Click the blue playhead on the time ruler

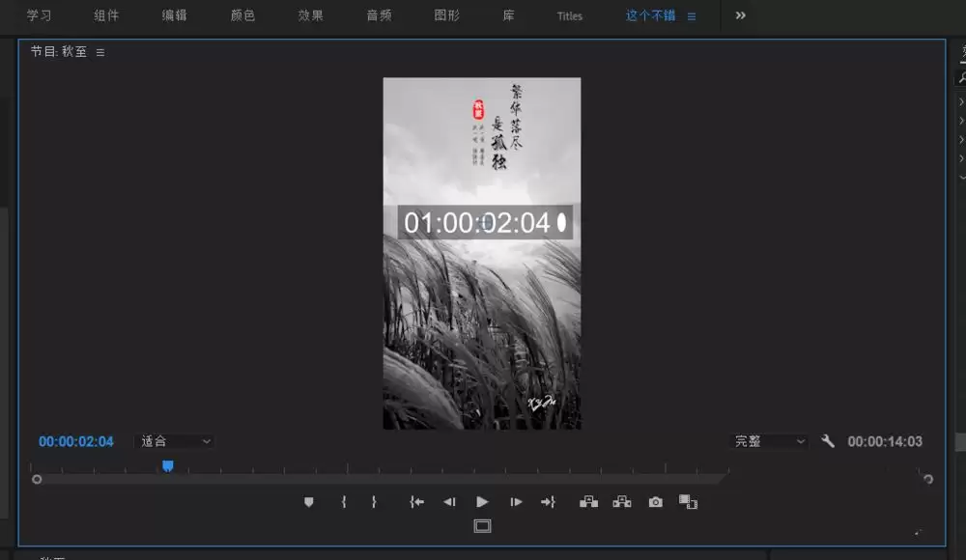tap(167, 465)
